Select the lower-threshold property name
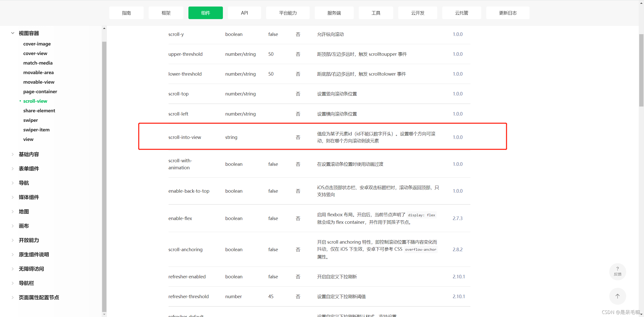 click(185, 74)
